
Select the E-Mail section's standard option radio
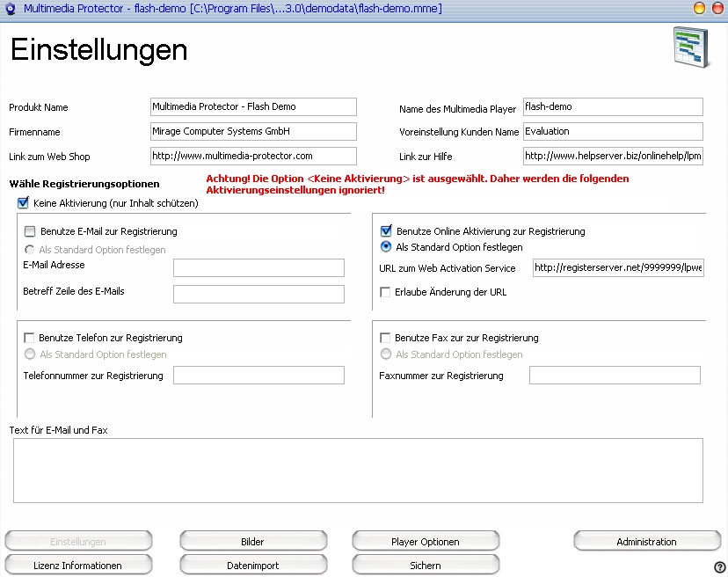click(x=30, y=250)
